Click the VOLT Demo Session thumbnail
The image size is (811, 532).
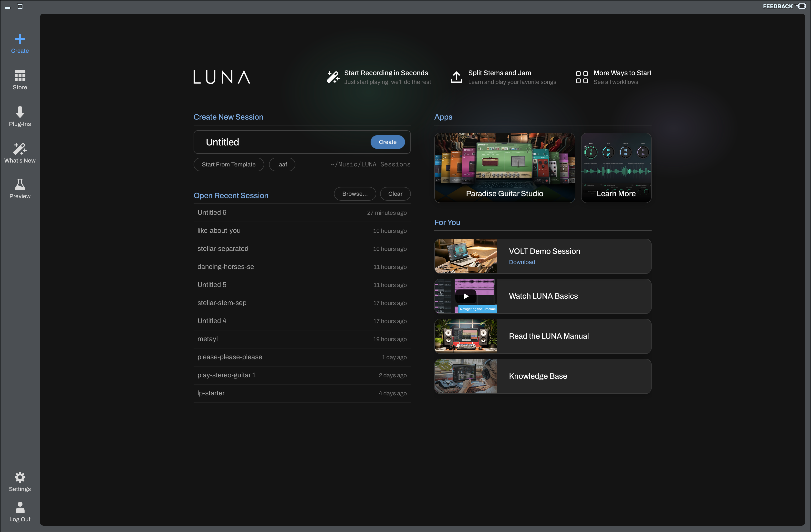[x=466, y=256]
